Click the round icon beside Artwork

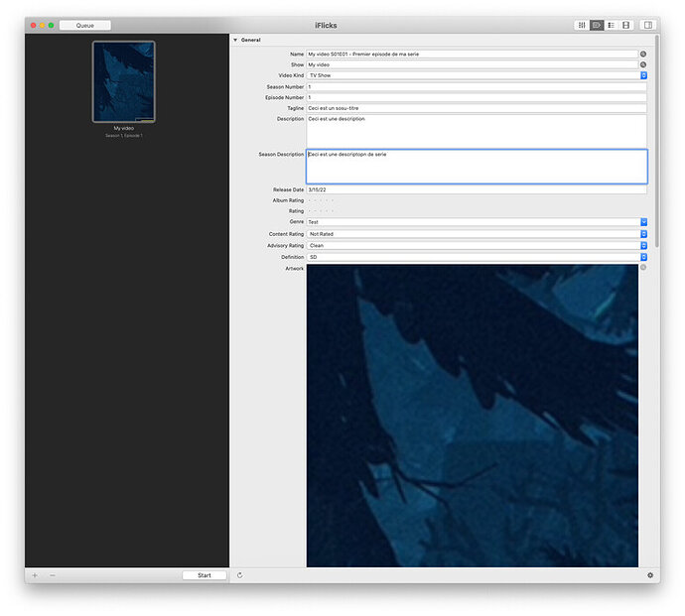coord(643,268)
